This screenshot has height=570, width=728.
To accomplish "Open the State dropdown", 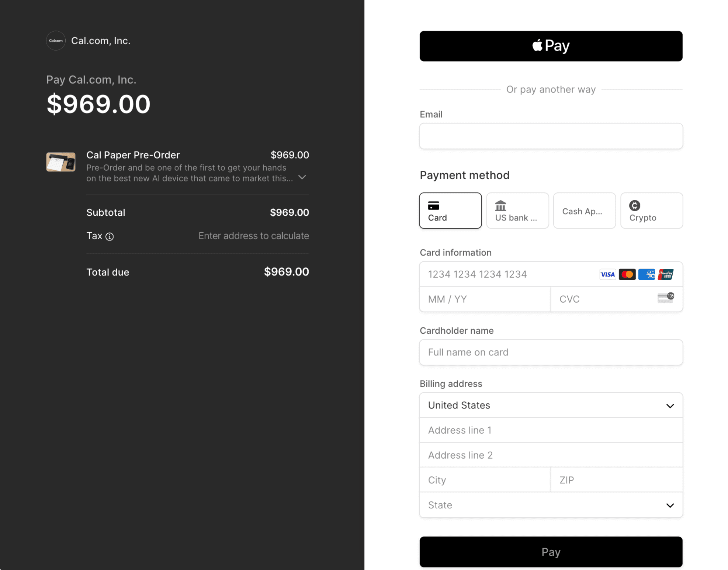I will coord(551,505).
